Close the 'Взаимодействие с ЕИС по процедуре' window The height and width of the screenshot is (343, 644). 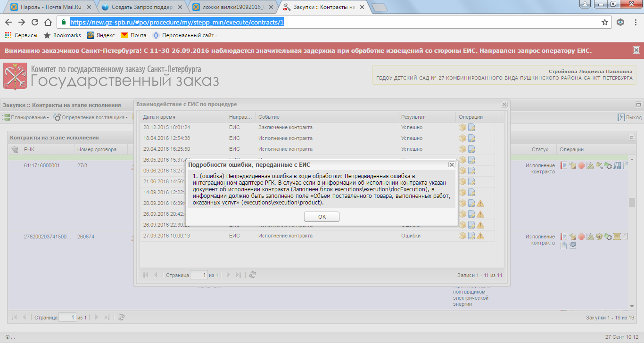tap(504, 105)
